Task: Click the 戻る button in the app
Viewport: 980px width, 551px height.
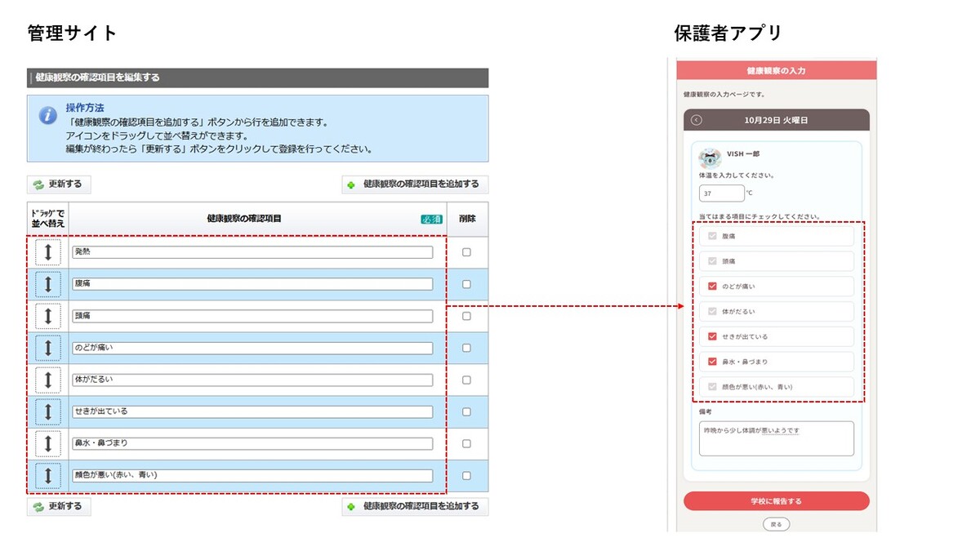Action: [x=777, y=524]
